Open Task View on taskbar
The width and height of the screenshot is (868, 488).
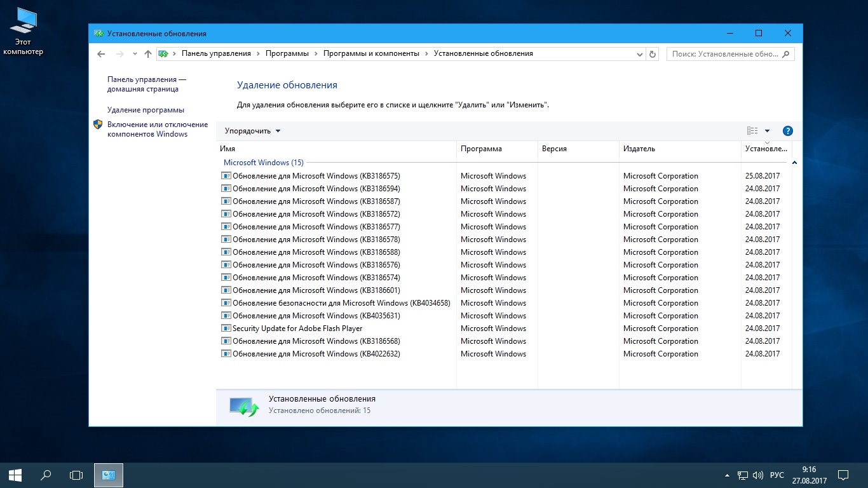click(x=76, y=475)
